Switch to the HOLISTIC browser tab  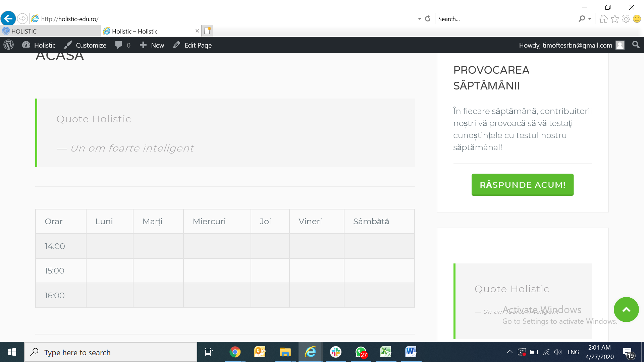coord(50,31)
